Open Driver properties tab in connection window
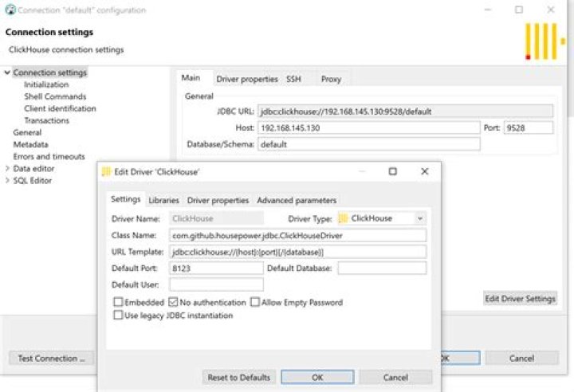The image size is (574, 392). pos(246,79)
